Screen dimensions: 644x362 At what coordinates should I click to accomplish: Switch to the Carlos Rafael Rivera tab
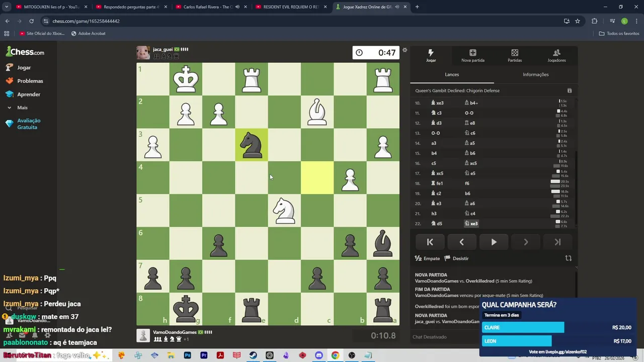pos(210,7)
